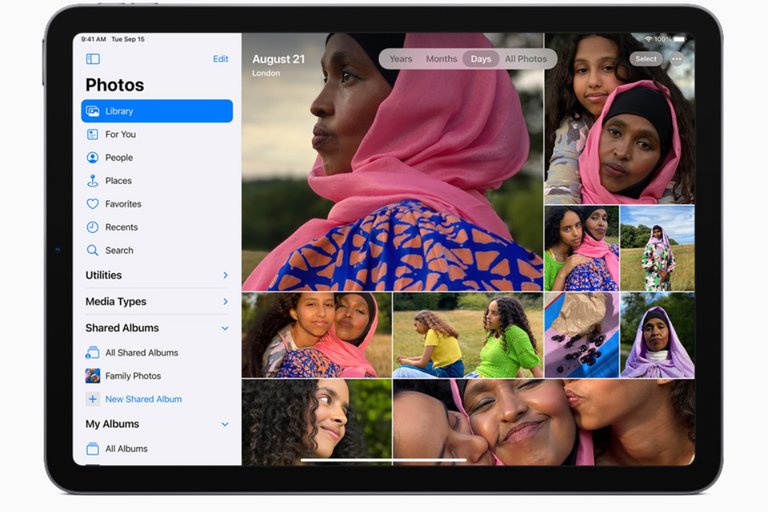This screenshot has height=512, width=768.
Task: Click the Favorites heart icon
Action: 93,204
